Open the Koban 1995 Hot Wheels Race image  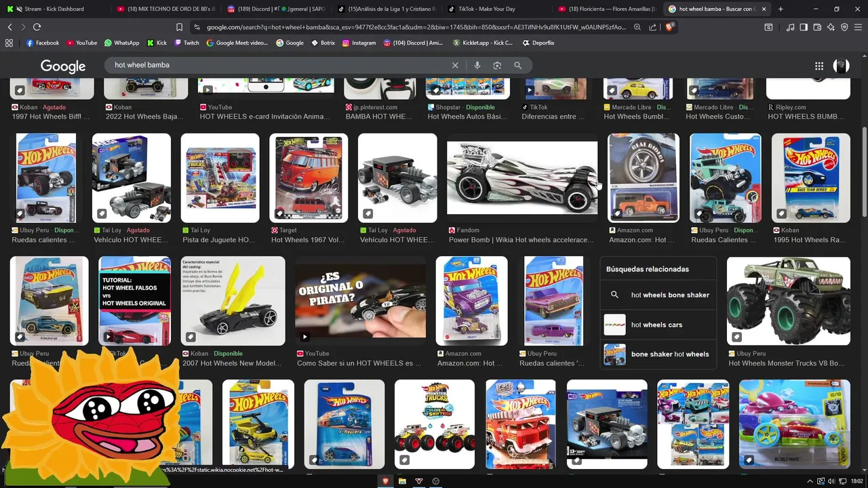[x=811, y=178]
